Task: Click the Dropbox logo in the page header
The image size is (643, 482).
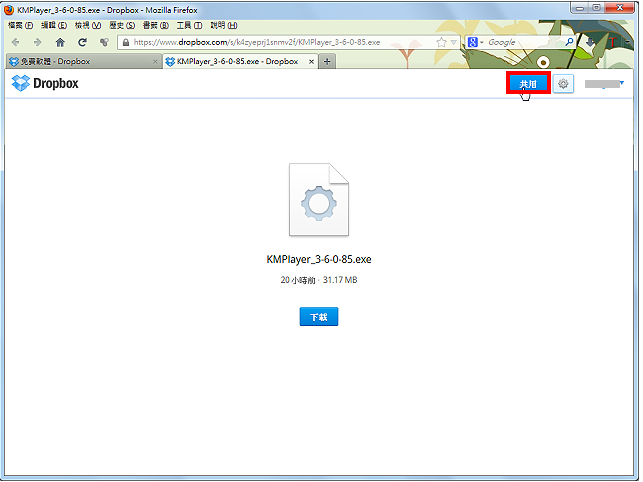Action: 45,83
